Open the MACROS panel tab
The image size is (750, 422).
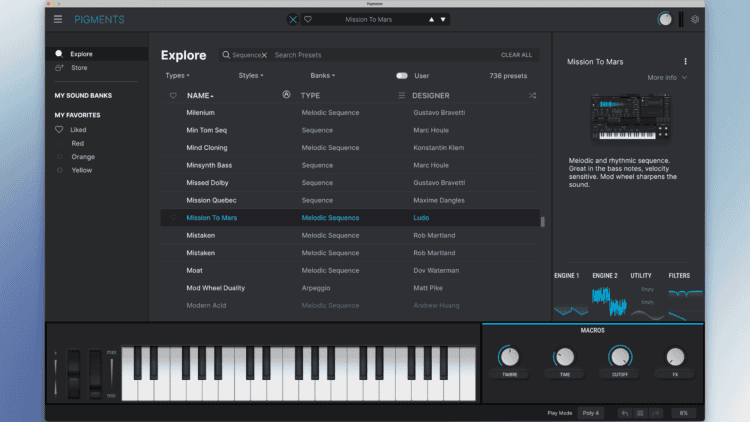593,330
